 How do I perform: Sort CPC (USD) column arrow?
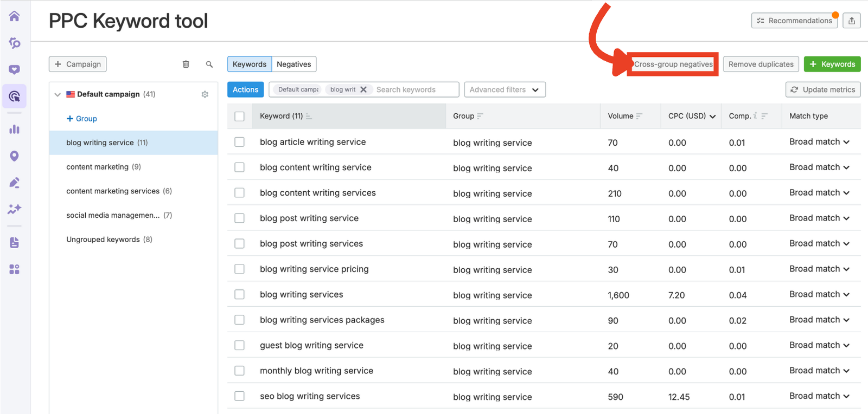[712, 117]
